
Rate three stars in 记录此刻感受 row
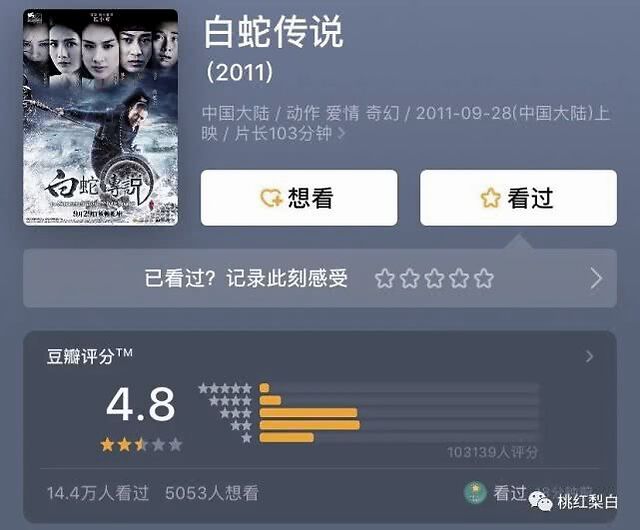(434, 278)
